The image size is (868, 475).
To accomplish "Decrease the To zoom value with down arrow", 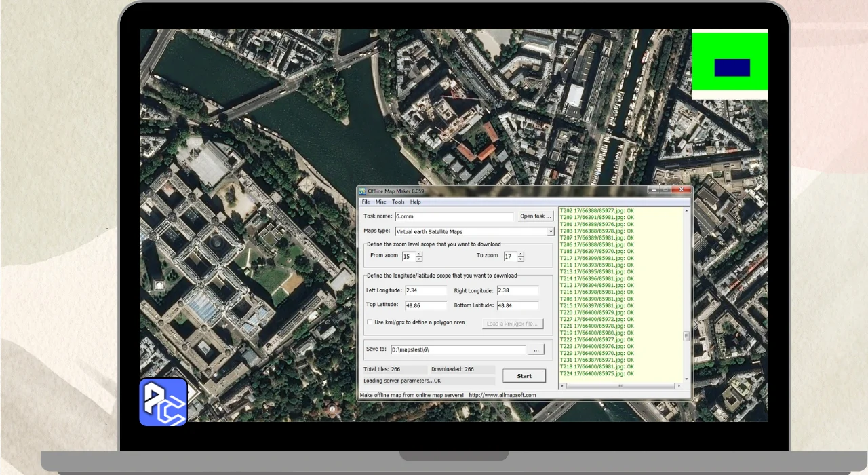I will coord(521,259).
